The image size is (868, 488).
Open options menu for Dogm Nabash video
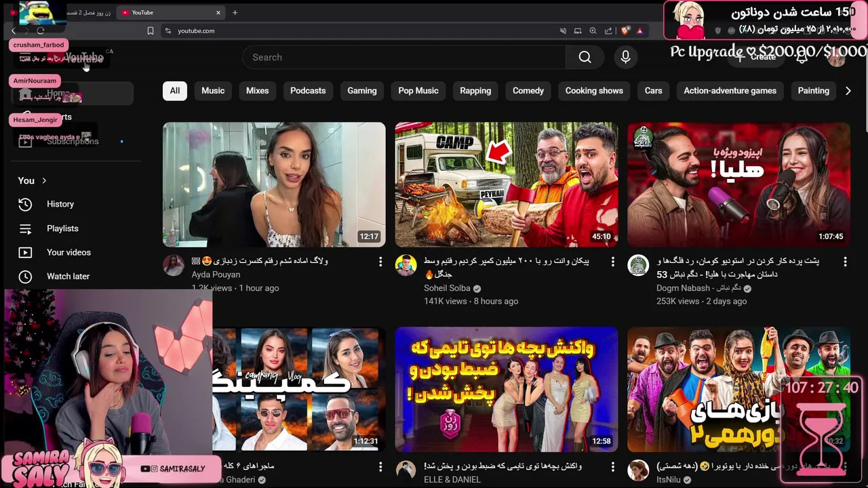tap(845, 262)
